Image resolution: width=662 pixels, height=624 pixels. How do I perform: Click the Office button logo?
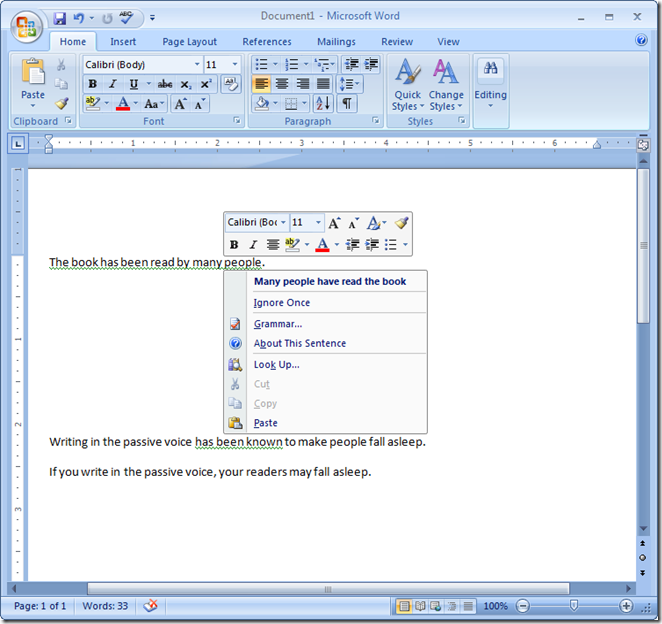coord(26,27)
